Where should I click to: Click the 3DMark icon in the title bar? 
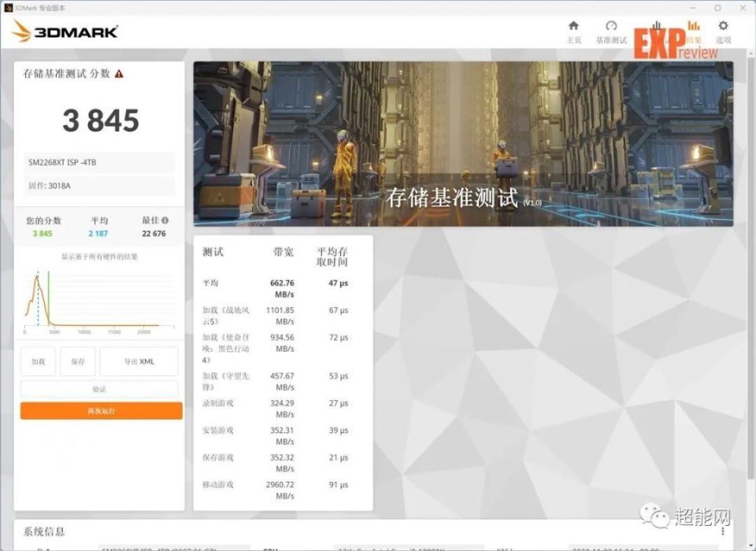click(9, 7)
